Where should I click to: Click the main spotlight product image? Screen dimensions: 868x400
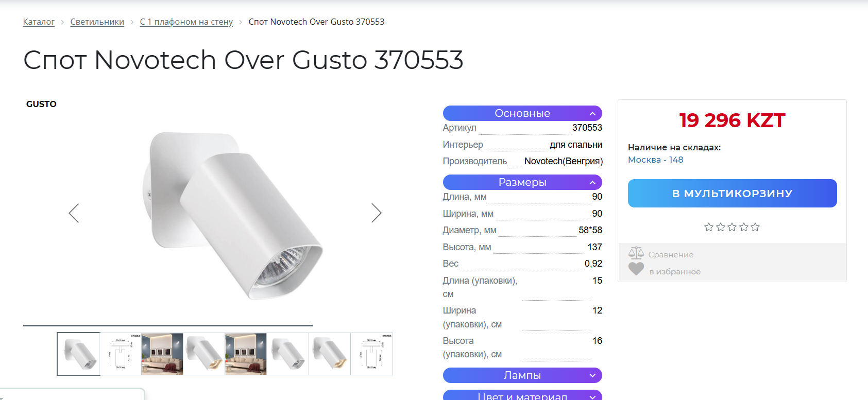click(232, 215)
